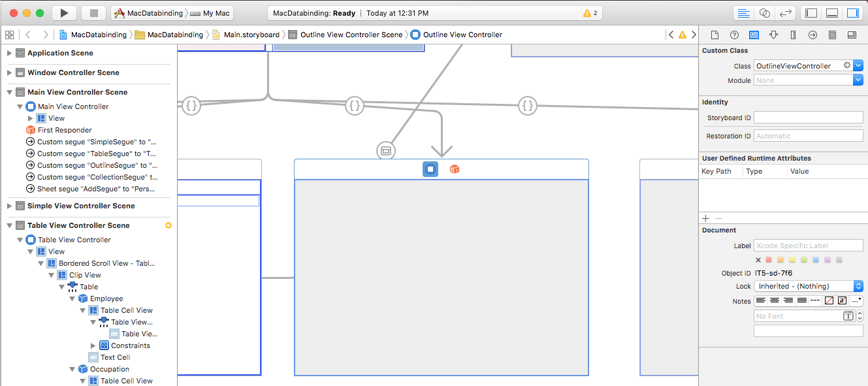This screenshot has height=386, width=868.
Task: Clear label color with the X
Action: pos(758,260)
